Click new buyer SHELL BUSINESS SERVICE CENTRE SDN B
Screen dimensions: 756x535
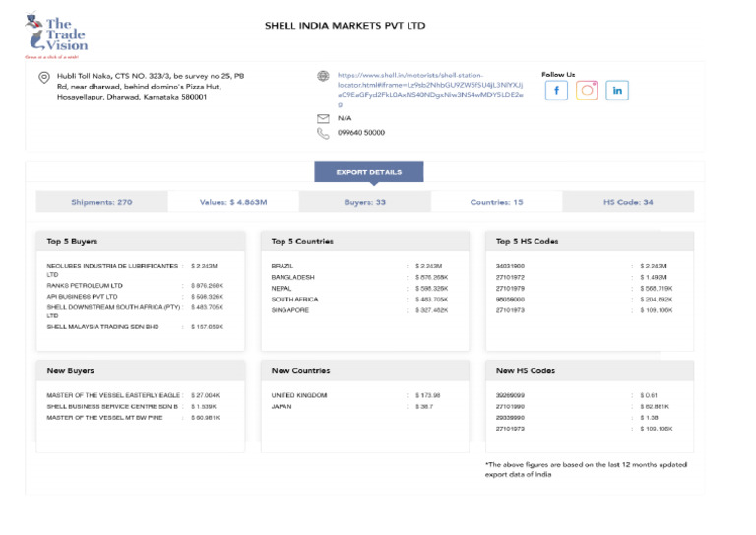point(112,407)
